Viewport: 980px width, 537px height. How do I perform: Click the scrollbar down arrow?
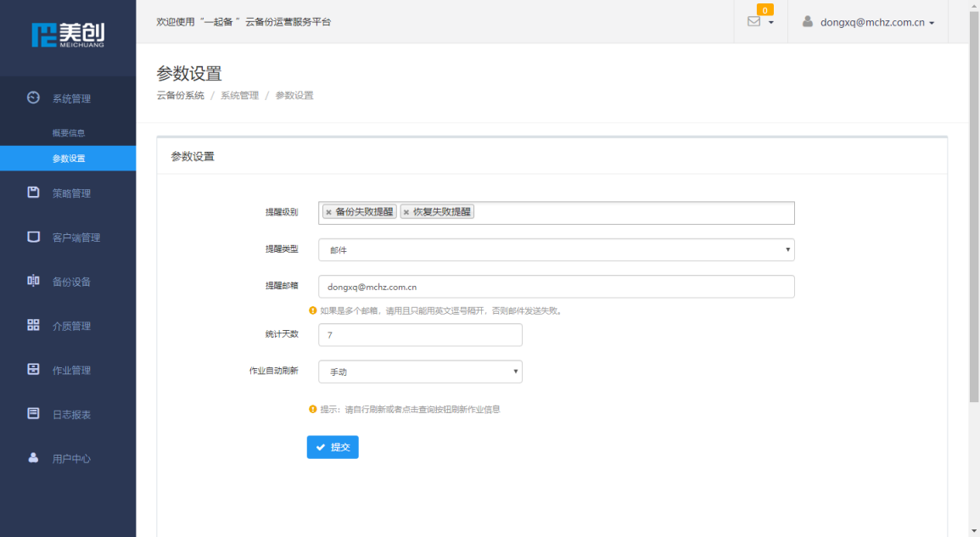pos(974,532)
